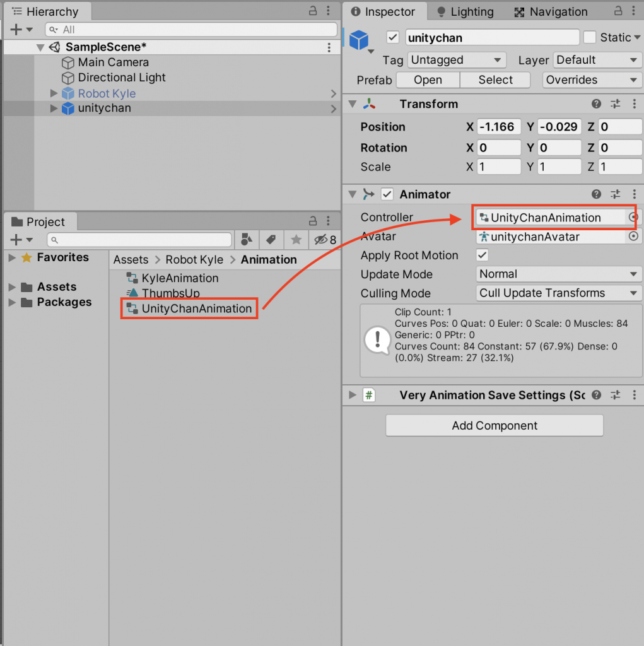Open Animator preset settings icon
This screenshot has width=644, height=646.
coord(616,194)
